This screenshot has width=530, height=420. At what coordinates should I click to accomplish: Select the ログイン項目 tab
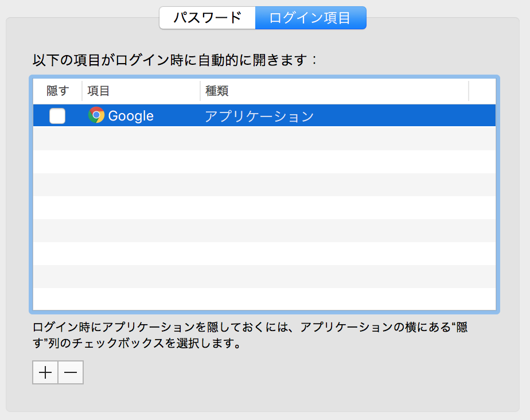pyautogui.click(x=311, y=18)
